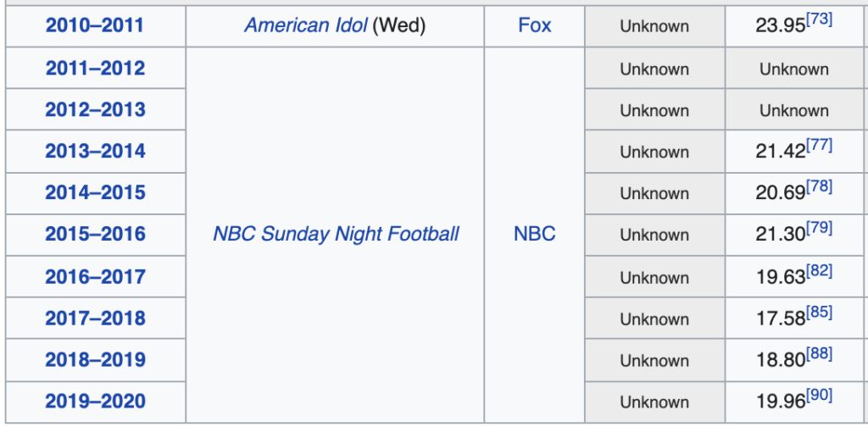The width and height of the screenshot is (868, 427).
Task: Open citation reference 90
Action: coord(820,396)
